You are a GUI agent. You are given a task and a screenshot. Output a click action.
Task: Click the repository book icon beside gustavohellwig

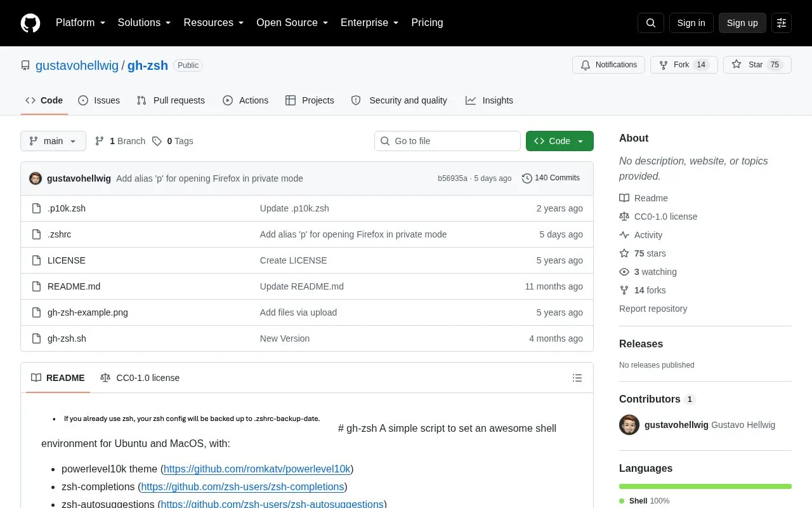(x=25, y=65)
